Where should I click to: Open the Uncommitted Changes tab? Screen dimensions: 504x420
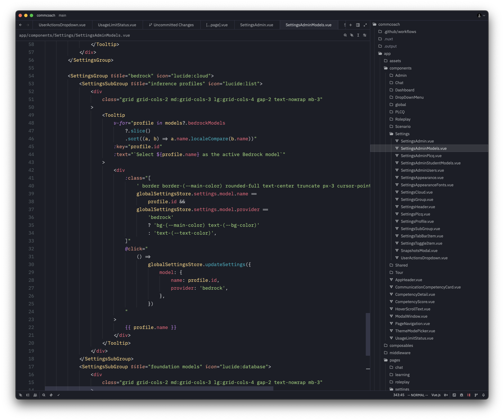[171, 25]
